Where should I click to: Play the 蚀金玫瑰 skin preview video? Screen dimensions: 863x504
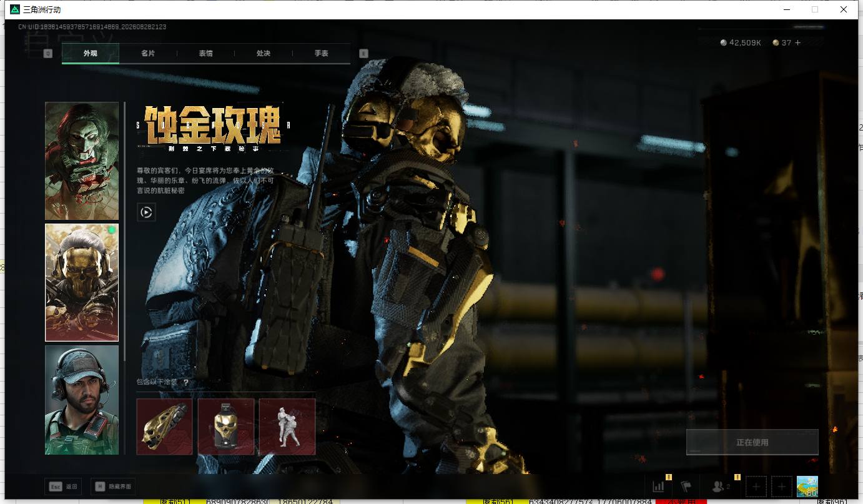(146, 212)
